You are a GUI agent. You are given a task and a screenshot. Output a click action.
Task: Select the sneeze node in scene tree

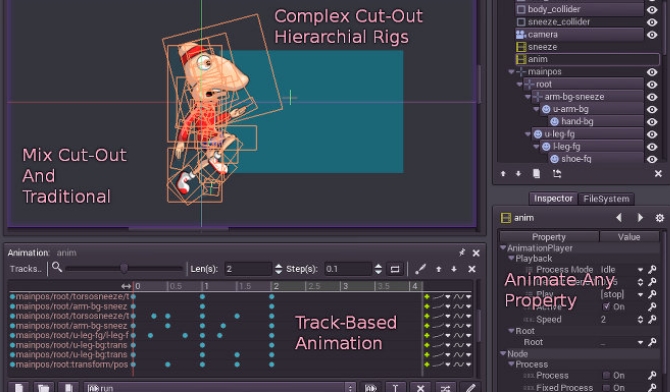coord(542,47)
